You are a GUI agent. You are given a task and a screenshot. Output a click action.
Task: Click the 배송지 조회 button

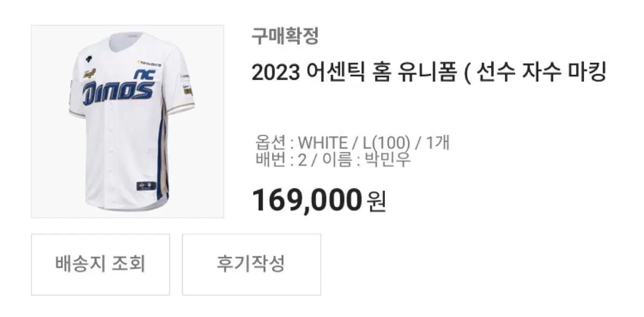point(100,264)
